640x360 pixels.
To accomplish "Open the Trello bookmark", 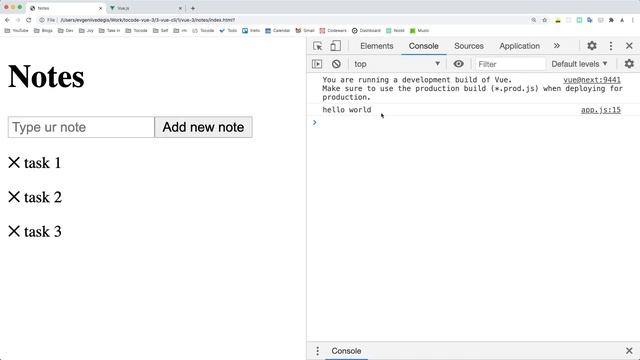I will coord(251,31).
